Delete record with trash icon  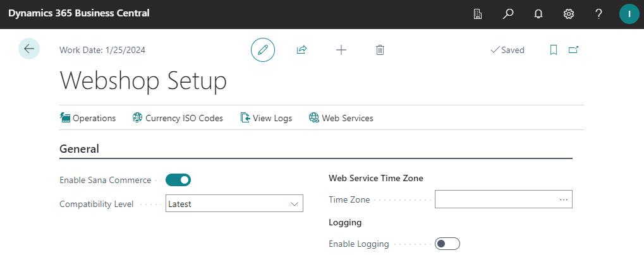pyautogui.click(x=380, y=50)
